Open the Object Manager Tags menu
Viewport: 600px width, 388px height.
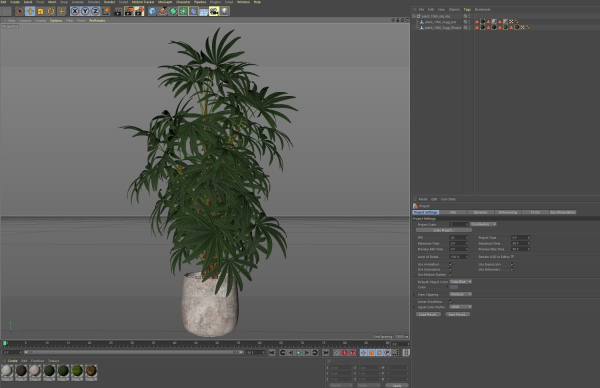click(467, 10)
